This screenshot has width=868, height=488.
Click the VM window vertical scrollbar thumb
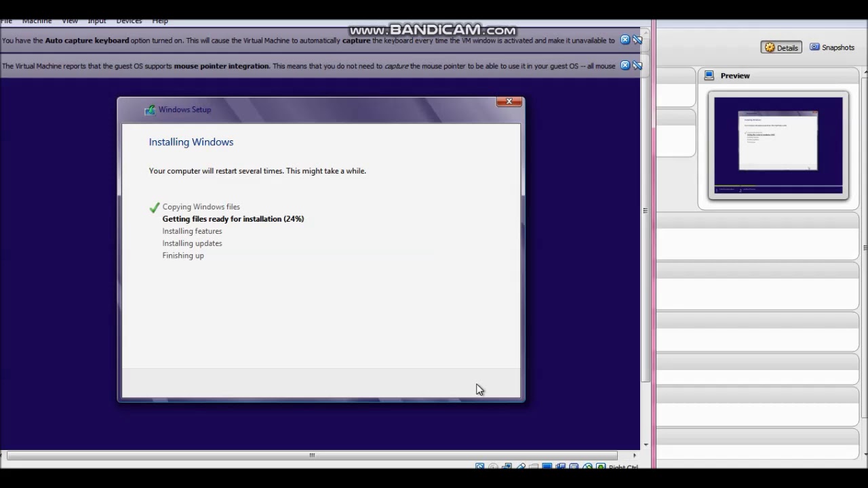pyautogui.click(x=645, y=211)
